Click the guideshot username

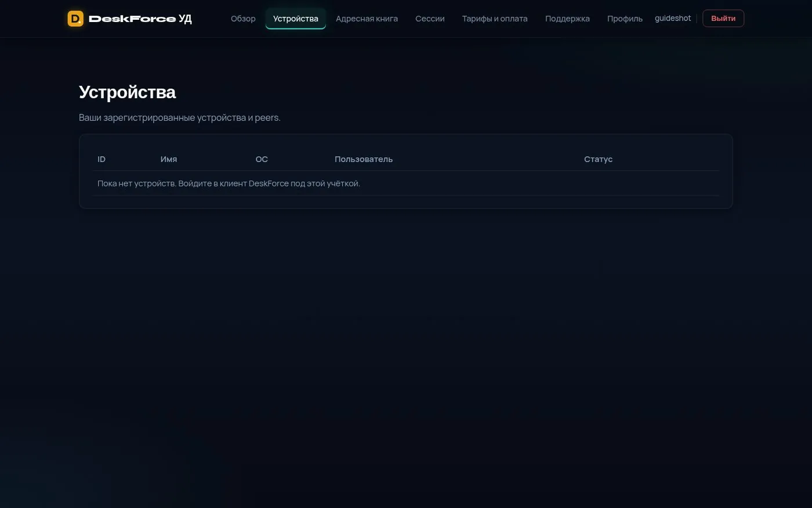point(673,18)
